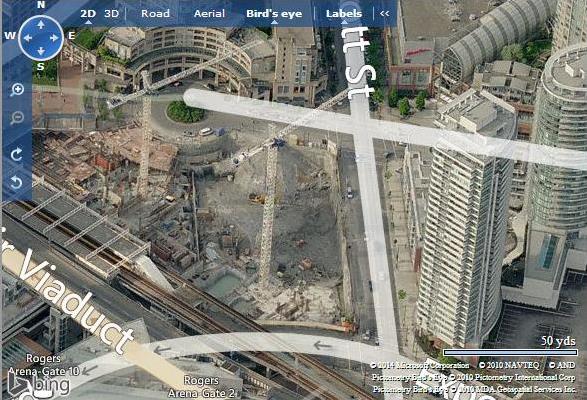
Task: Switch to 3D mode
Action: coord(111,13)
